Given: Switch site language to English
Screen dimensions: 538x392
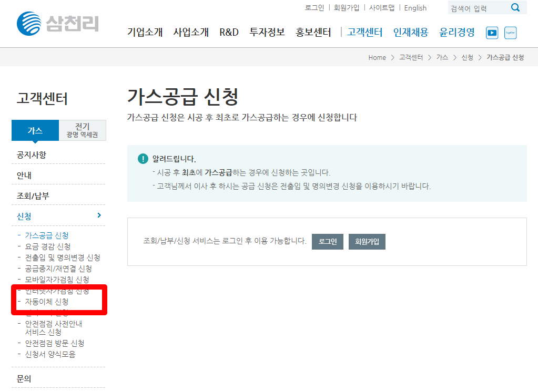Looking at the screenshot, I should pos(415,8).
